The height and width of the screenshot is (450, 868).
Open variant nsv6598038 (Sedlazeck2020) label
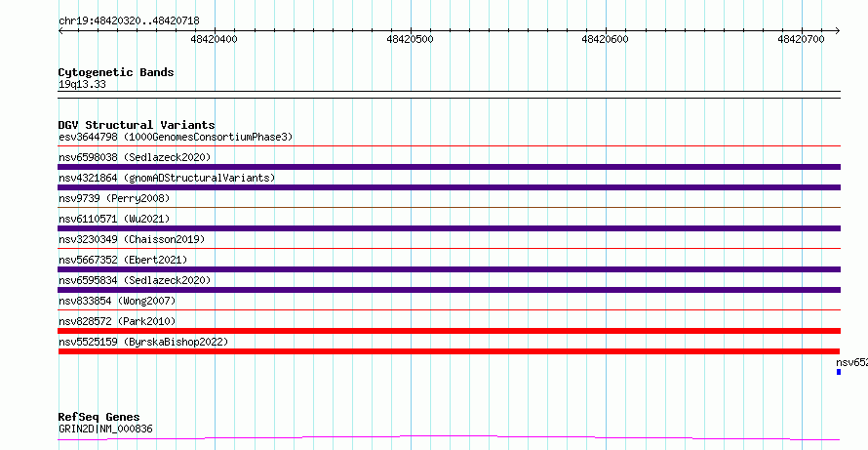click(x=135, y=157)
